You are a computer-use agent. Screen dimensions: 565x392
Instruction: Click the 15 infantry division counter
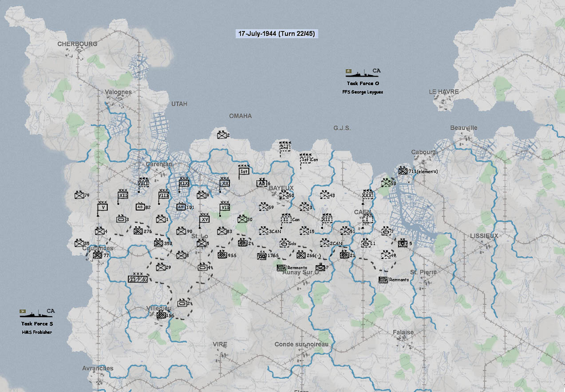(x=304, y=231)
